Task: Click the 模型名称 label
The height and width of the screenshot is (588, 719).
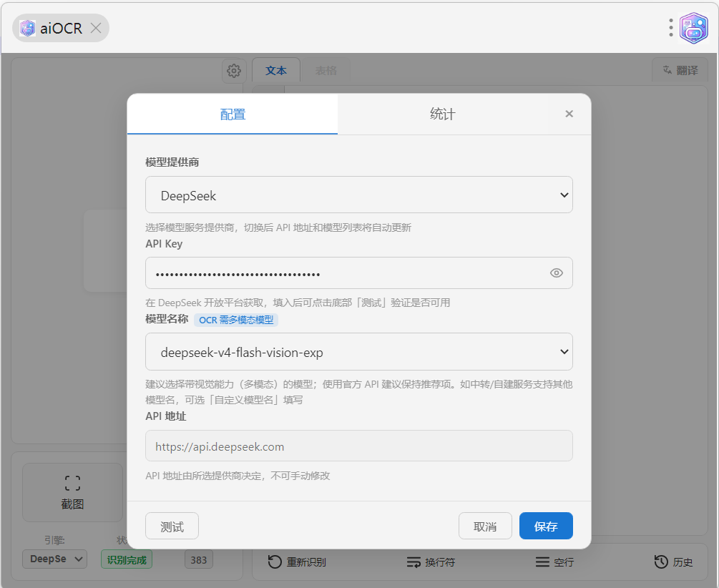Action: click(167, 319)
